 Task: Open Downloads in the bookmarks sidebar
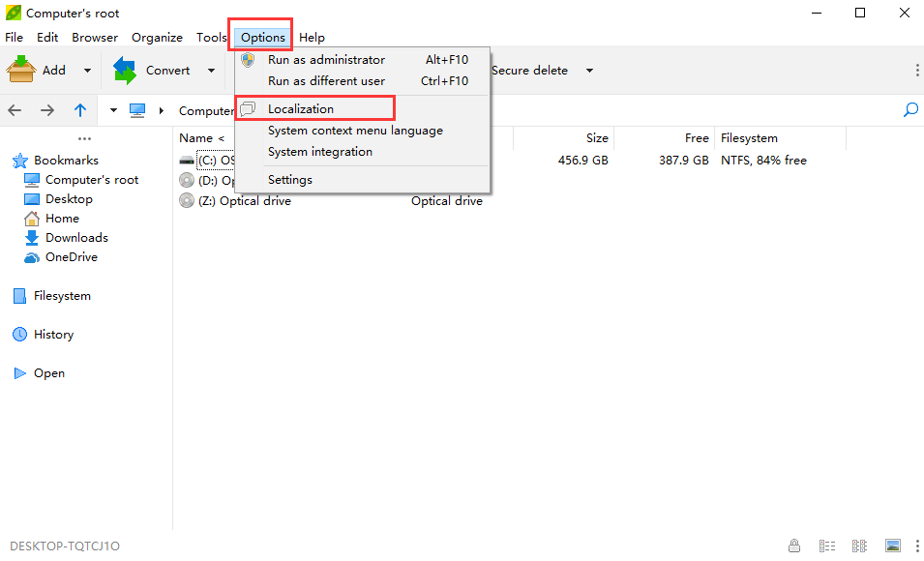tap(76, 238)
